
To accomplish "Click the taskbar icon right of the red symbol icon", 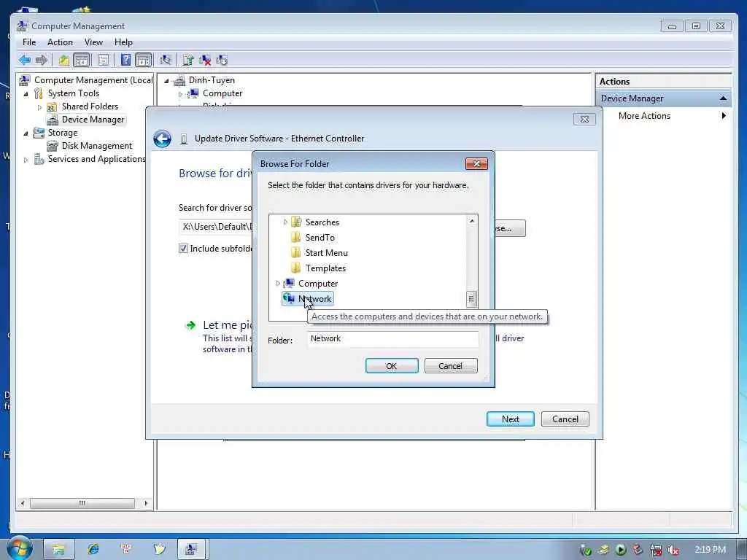I will 160,549.
